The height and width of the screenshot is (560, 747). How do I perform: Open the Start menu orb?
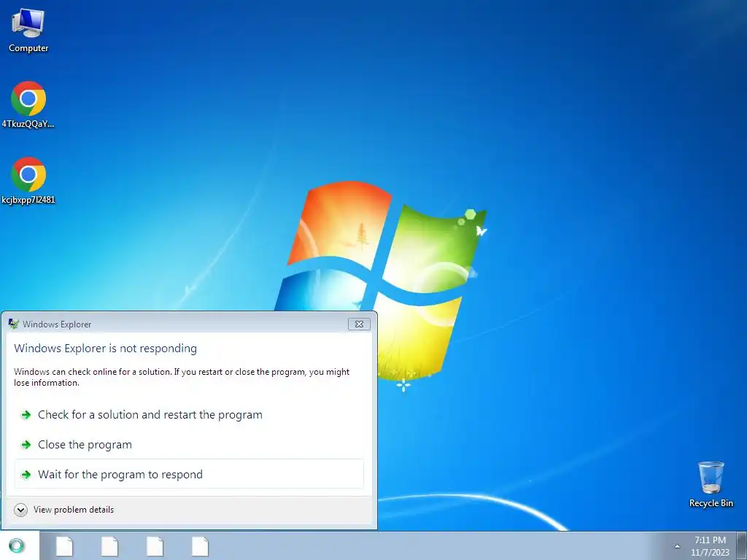point(16,545)
